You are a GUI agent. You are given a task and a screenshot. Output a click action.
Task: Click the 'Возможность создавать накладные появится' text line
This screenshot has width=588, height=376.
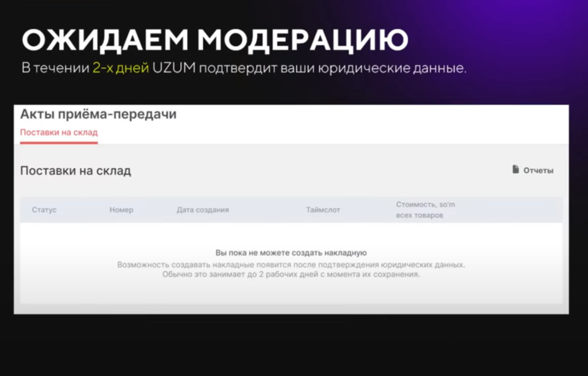point(291,265)
